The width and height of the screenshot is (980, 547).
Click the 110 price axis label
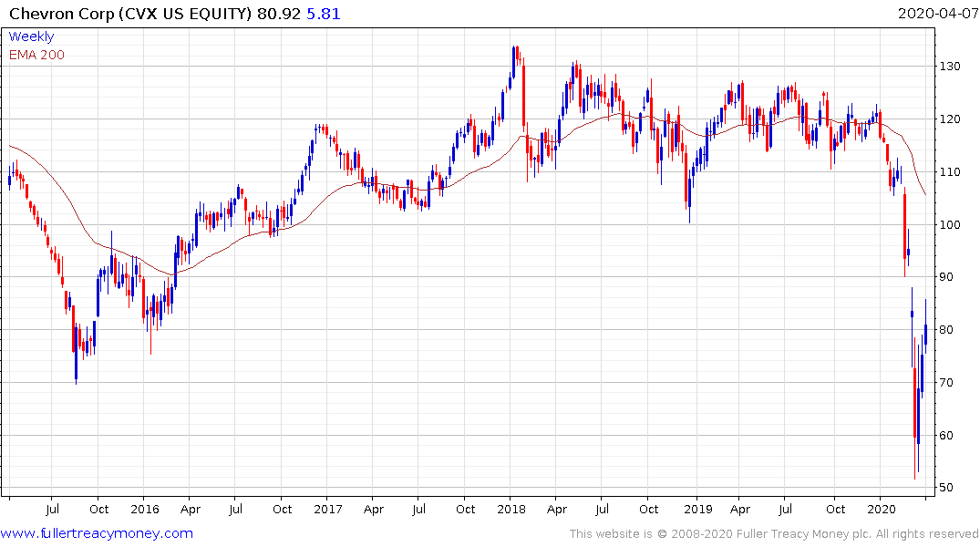[x=950, y=172]
